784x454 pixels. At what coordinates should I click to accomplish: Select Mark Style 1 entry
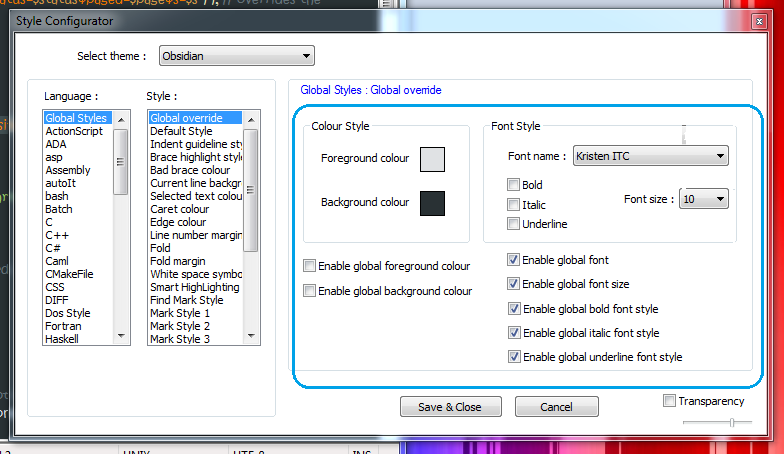(196, 313)
